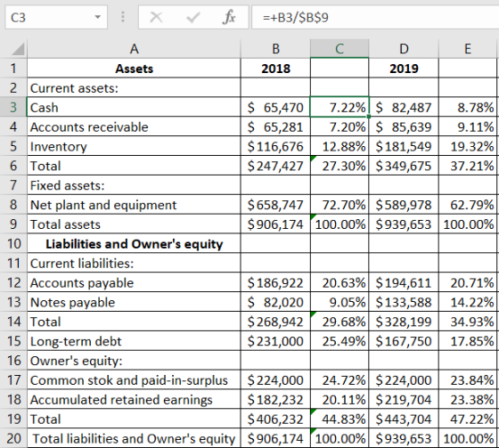Select cell showing $349,675
The image size is (499, 448).
[404, 166]
